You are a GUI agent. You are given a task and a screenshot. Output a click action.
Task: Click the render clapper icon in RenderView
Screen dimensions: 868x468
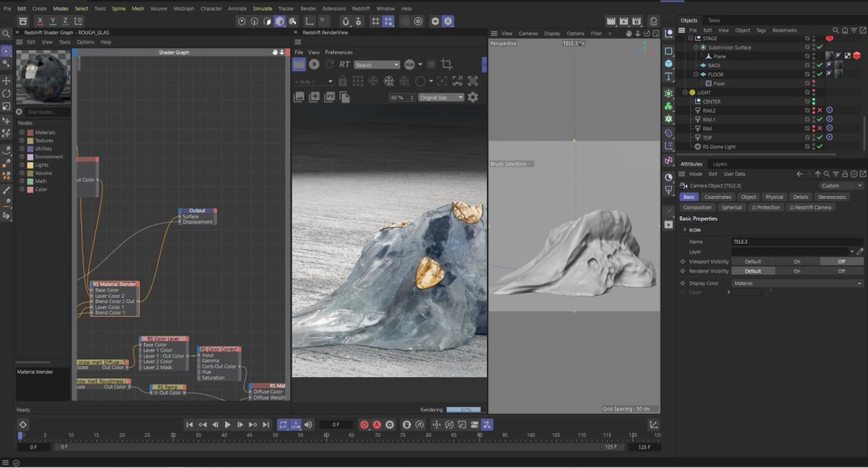pos(299,64)
